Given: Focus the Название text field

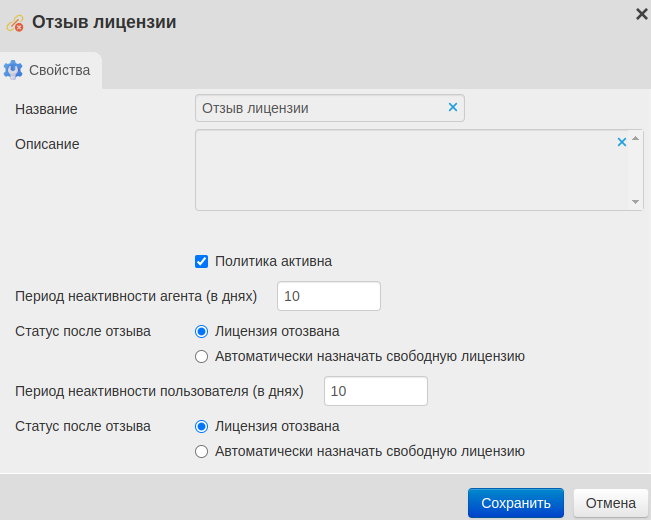Looking at the screenshot, I should pos(320,108).
